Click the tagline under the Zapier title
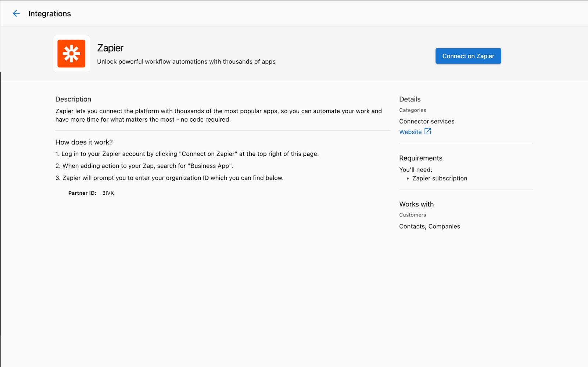The height and width of the screenshot is (367, 588). (186, 62)
